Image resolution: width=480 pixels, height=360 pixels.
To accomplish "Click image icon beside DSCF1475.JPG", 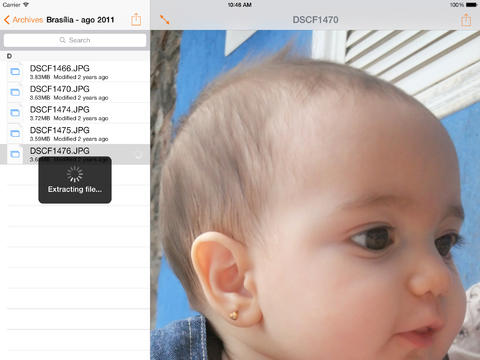I will point(15,134).
